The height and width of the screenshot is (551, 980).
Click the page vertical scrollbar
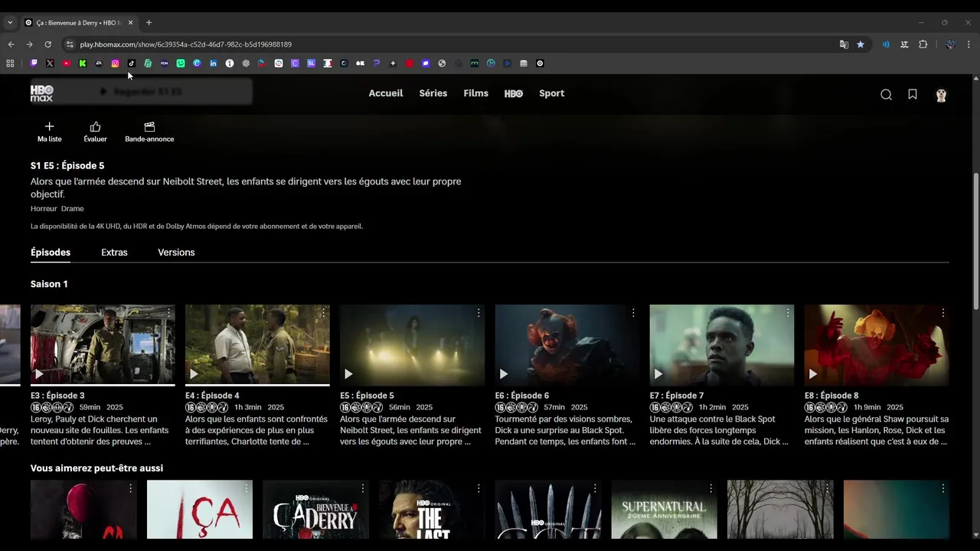(975, 241)
